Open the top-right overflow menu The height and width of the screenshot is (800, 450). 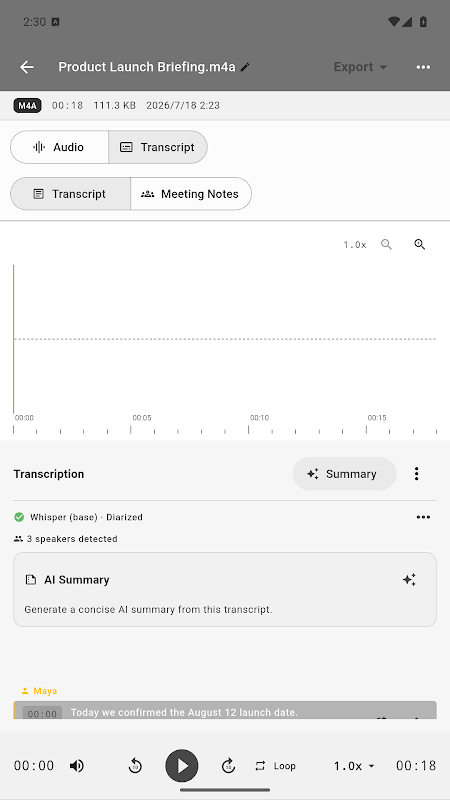pyautogui.click(x=423, y=67)
